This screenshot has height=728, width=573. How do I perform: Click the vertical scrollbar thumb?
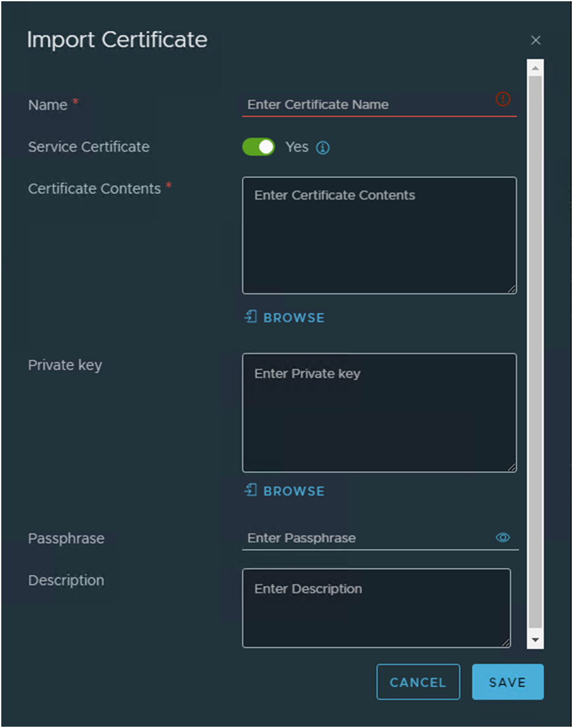click(x=535, y=353)
